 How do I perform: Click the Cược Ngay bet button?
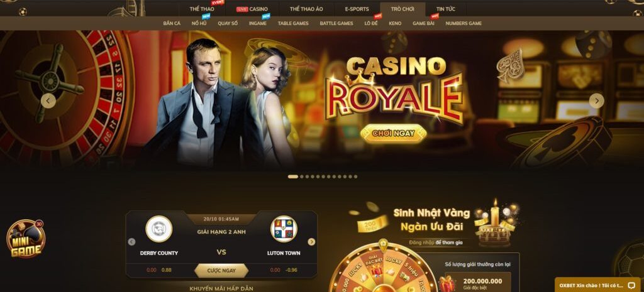(x=221, y=270)
